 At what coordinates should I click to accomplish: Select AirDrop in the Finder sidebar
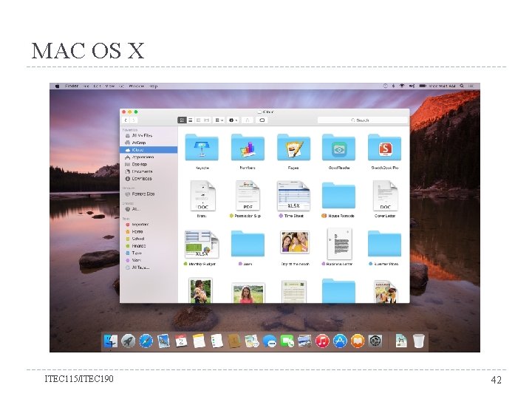[x=139, y=143]
